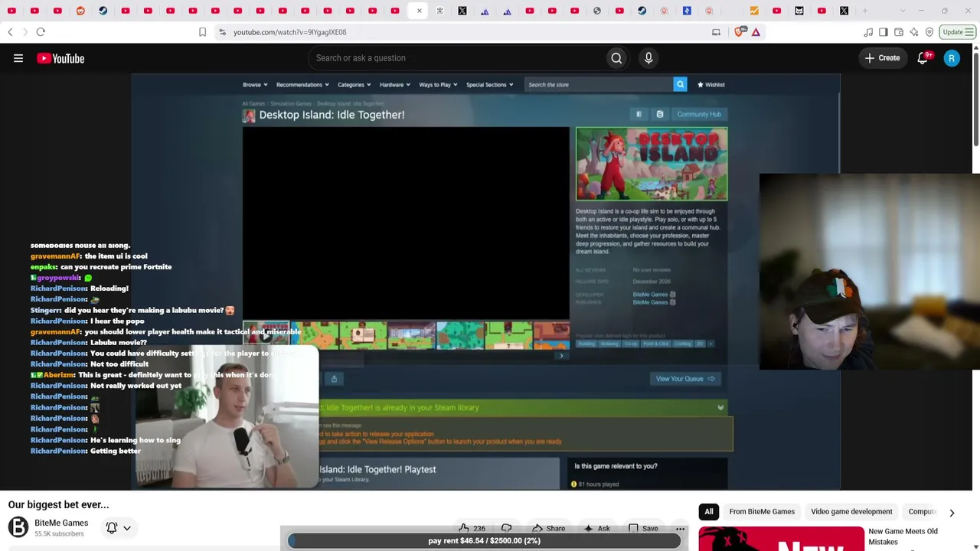Click the Steam store search button

[680, 84]
